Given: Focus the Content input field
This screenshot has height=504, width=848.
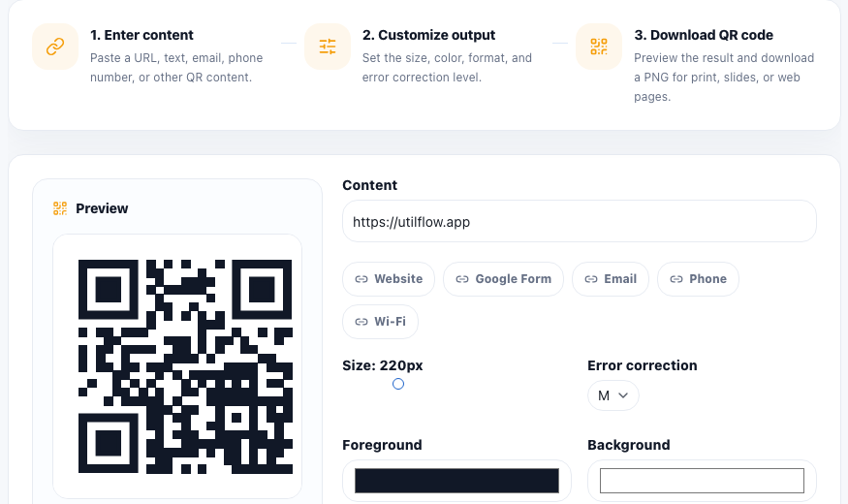Looking at the screenshot, I should pos(580,221).
